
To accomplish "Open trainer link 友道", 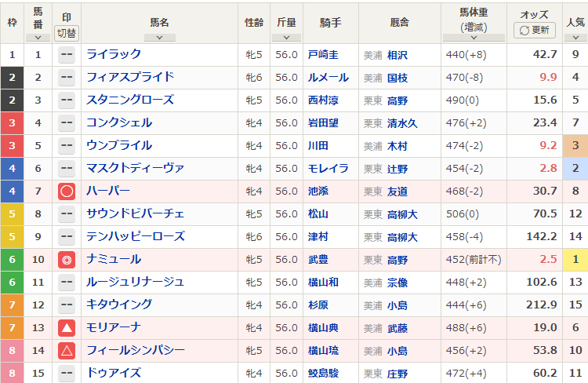I will [x=397, y=191].
